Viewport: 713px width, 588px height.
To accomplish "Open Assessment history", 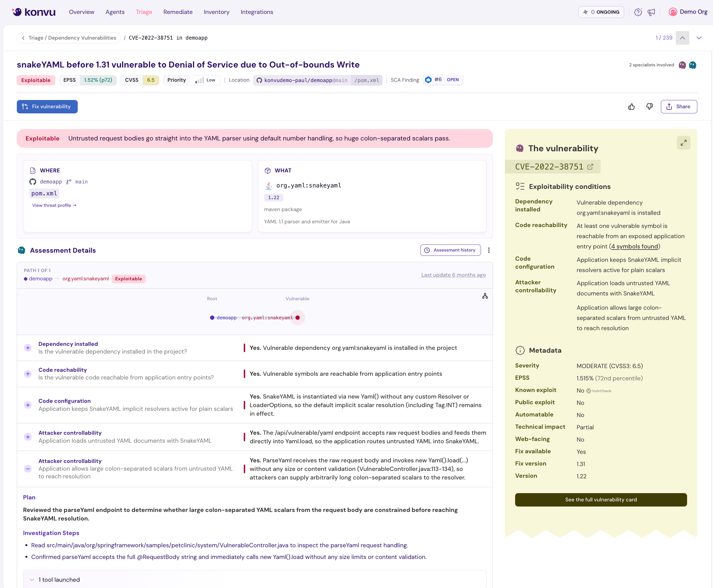I will pos(450,250).
